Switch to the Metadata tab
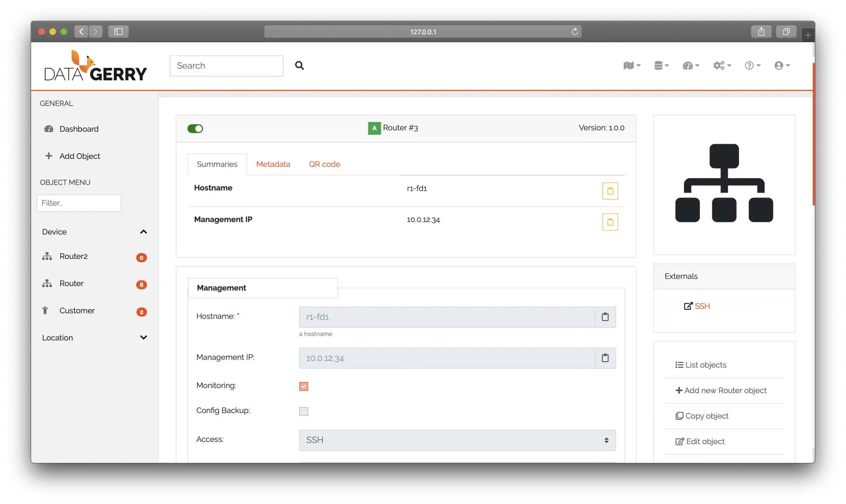The image size is (846, 504). click(273, 164)
